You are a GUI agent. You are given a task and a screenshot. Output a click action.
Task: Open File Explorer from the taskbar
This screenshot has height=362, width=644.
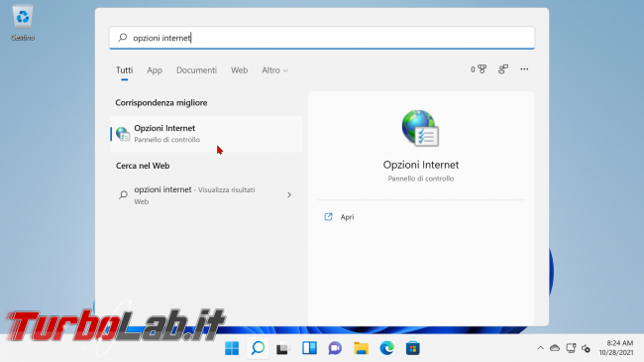pos(361,348)
